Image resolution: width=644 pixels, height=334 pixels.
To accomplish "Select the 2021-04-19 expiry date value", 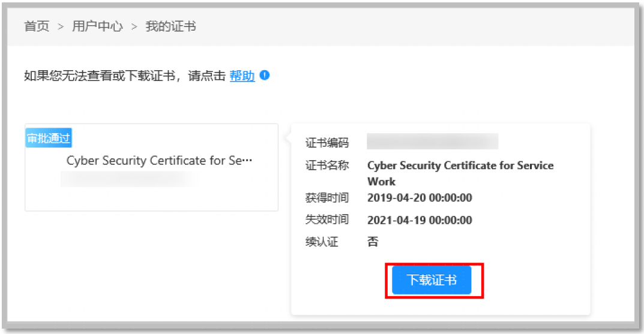I will 420,220.
